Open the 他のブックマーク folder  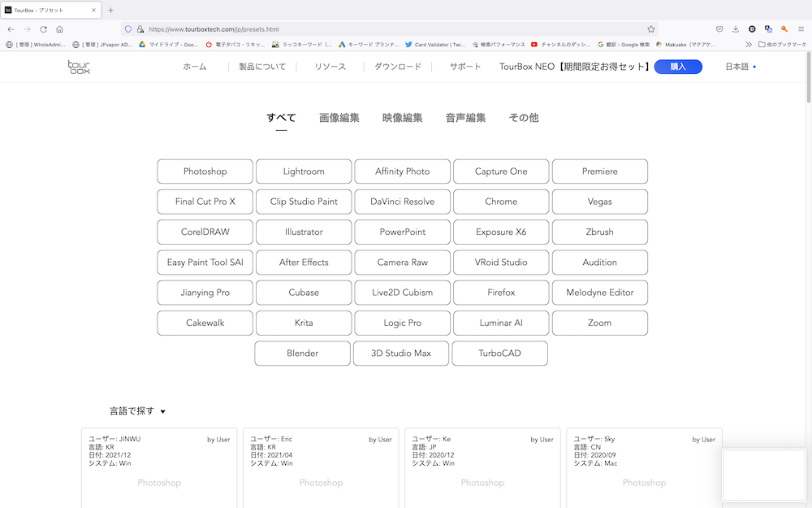782,45
